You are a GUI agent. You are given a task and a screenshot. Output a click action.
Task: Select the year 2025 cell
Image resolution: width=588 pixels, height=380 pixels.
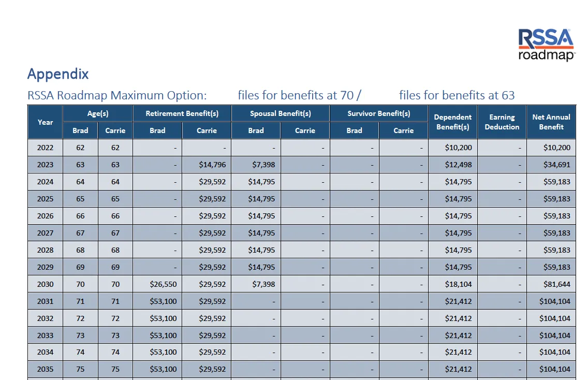point(45,199)
